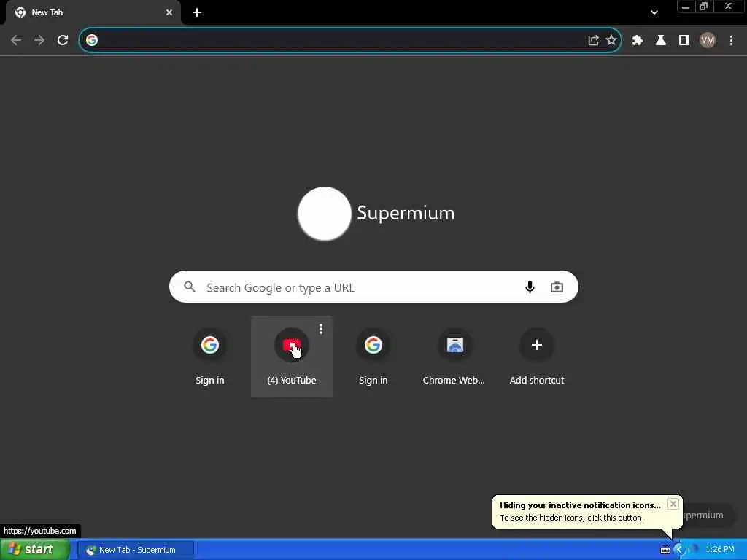This screenshot has height=560, width=747.
Task: Open more actions for YouTube shortcut
Action: click(321, 329)
